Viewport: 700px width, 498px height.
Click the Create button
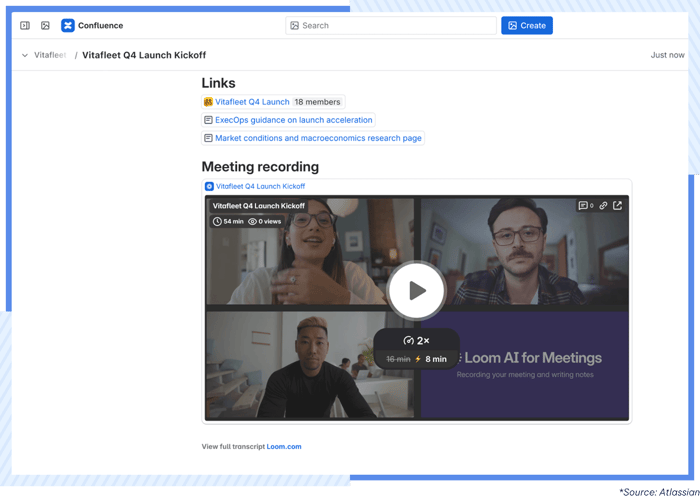pyautogui.click(x=527, y=25)
